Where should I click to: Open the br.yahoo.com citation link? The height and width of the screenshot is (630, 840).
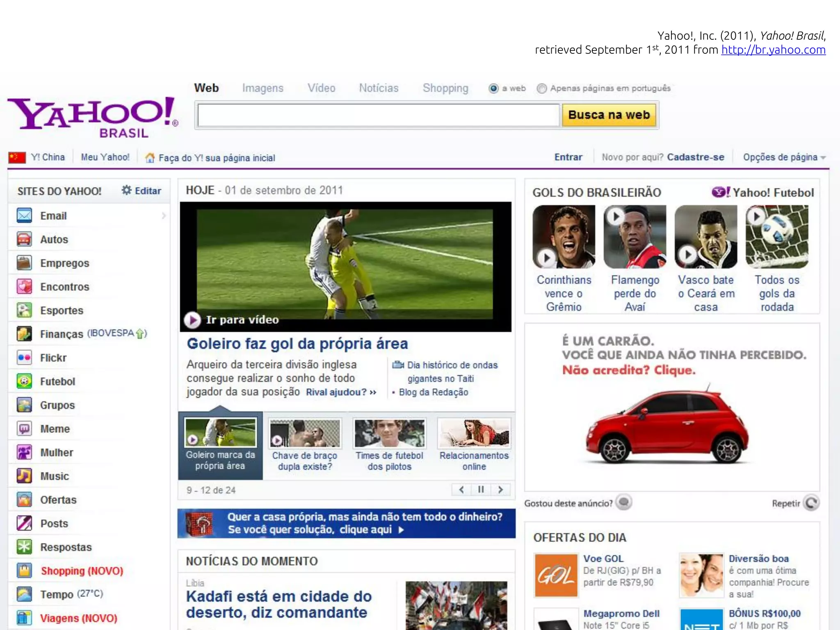tap(773, 50)
